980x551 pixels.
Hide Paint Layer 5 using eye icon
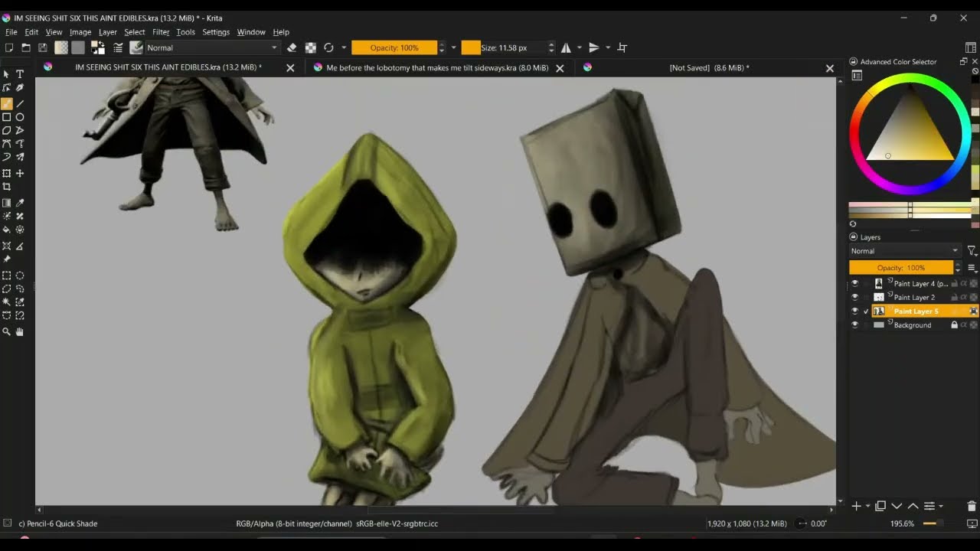(x=854, y=311)
